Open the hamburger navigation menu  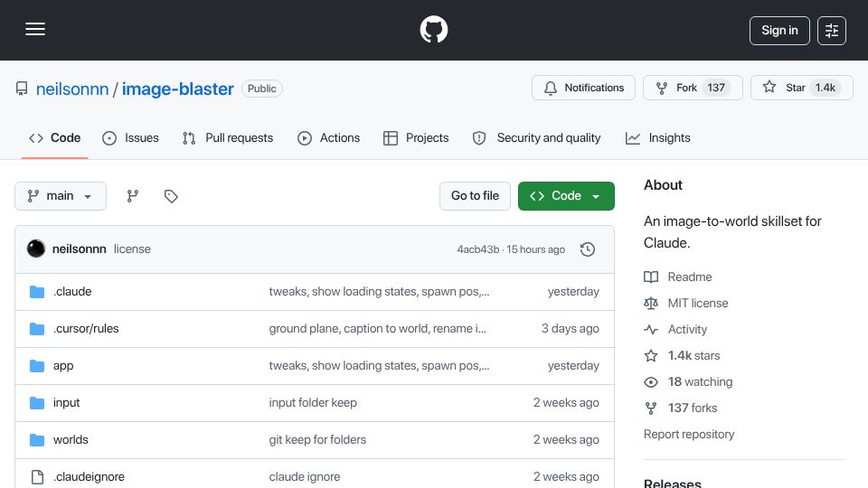coord(35,29)
